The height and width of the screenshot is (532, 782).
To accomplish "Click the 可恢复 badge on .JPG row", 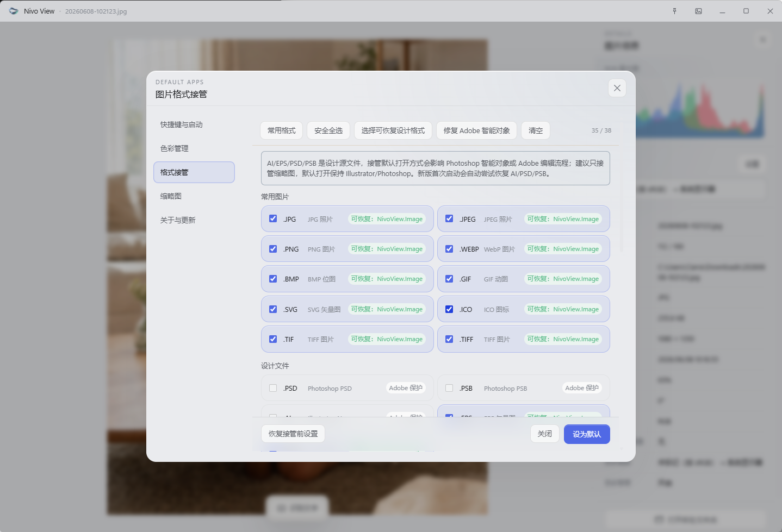I will tap(387, 219).
